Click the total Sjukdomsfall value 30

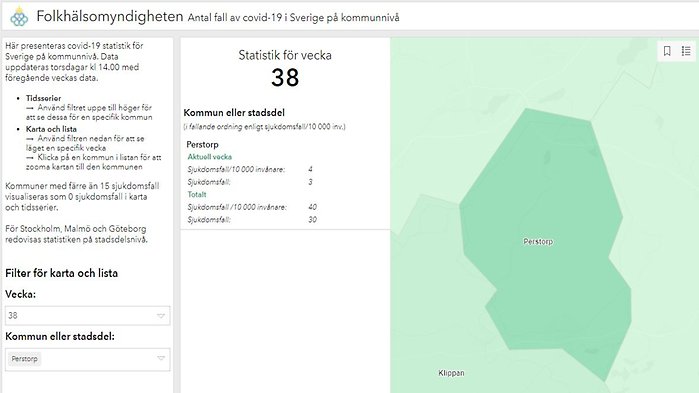[312, 220]
